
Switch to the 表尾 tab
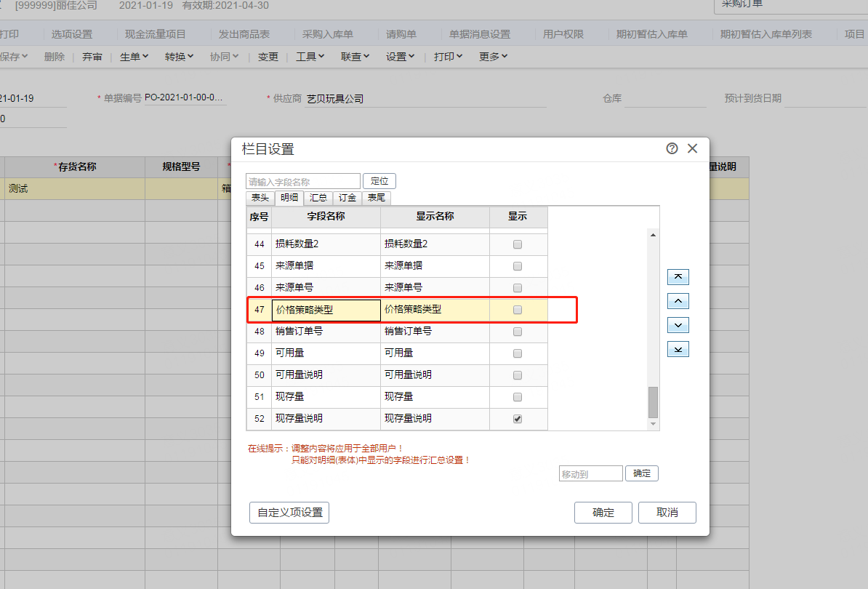click(x=377, y=198)
